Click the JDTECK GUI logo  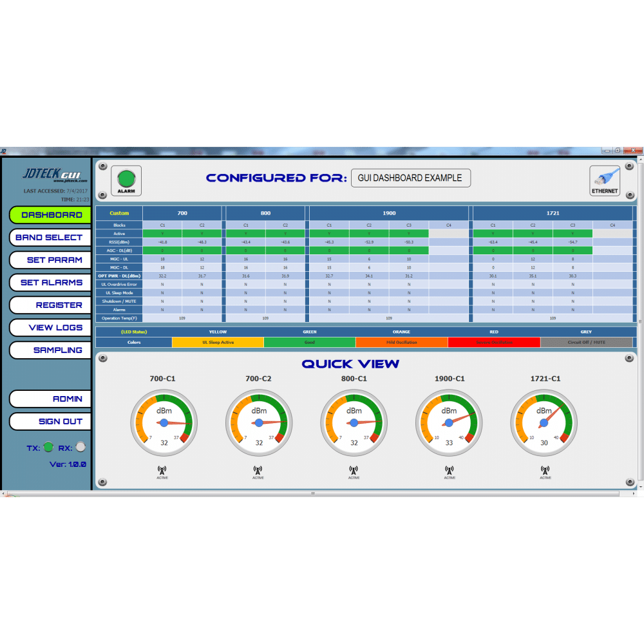pos(50,175)
